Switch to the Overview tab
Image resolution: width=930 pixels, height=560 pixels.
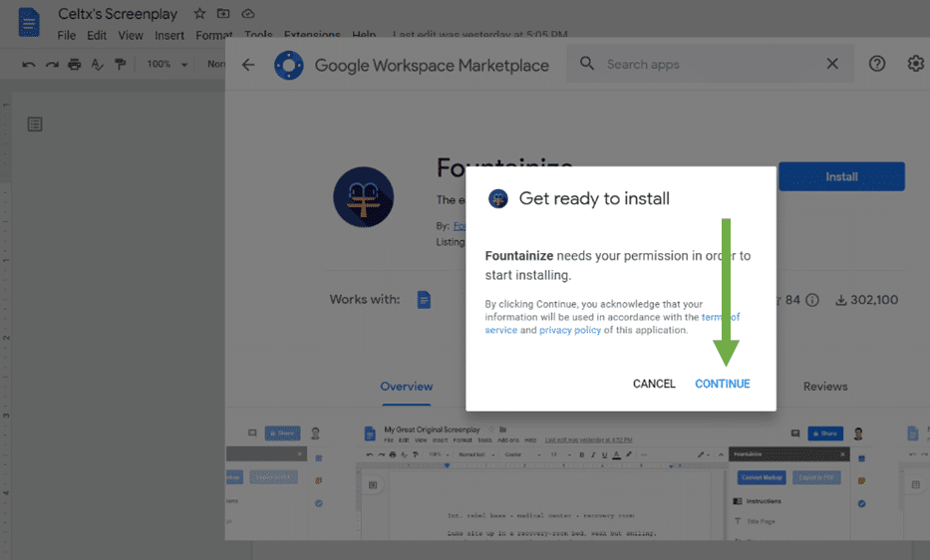[x=407, y=387]
